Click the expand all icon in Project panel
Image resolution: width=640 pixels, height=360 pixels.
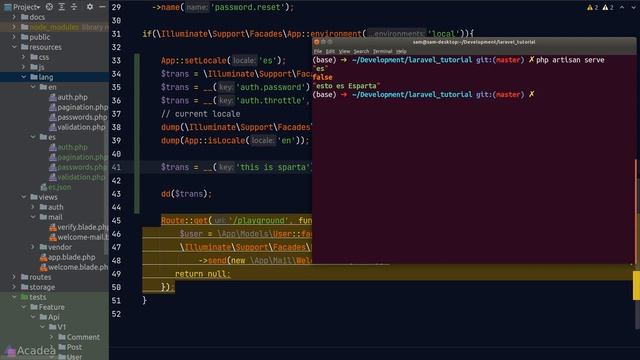tap(62, 7)
